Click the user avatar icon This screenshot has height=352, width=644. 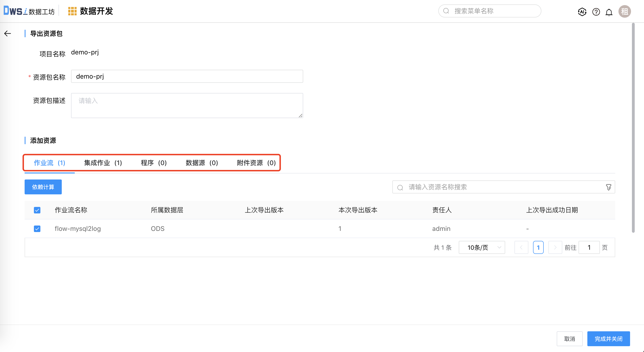coord(624,12)
